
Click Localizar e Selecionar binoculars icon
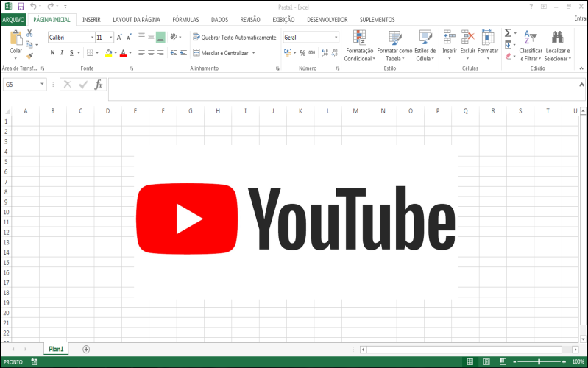(x=557, y=38)
